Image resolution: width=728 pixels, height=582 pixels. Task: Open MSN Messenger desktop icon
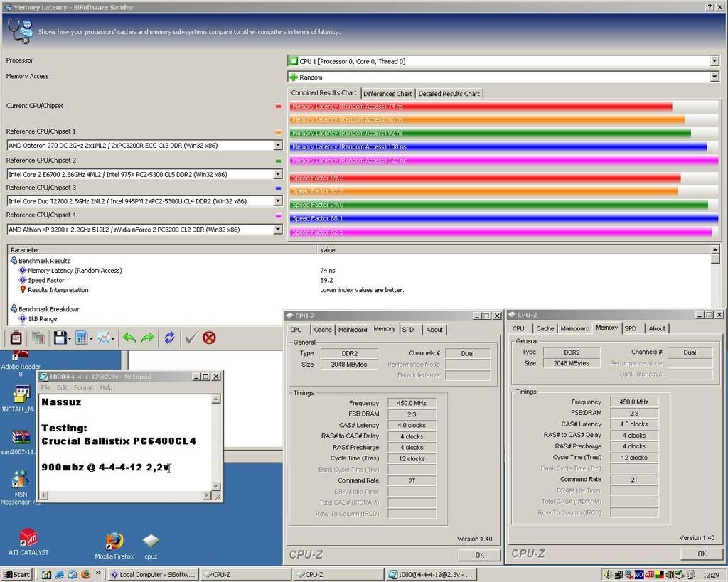21,487
